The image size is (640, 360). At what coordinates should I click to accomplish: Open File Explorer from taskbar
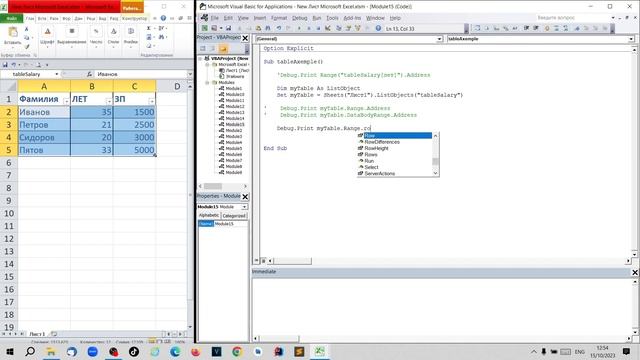(x=51, y=351)
